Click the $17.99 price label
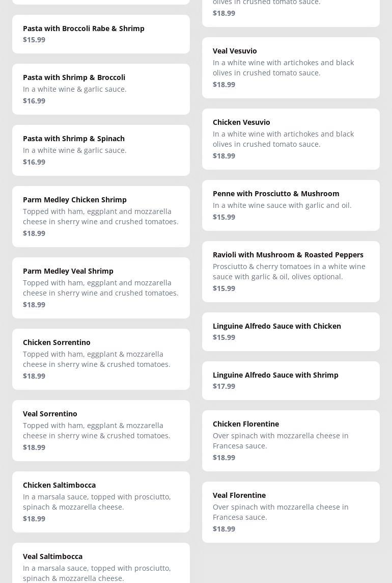Image resolution: width=392 pixels, height=583 pixels. coord(224,386)
